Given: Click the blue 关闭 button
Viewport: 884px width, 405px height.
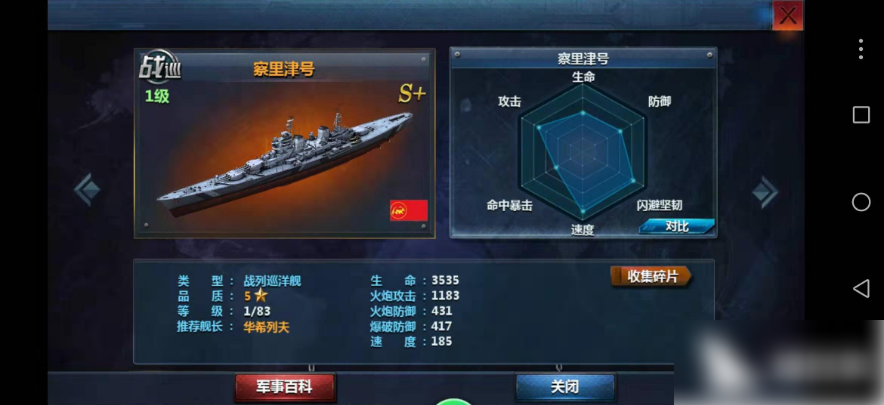Looking at the screenshot, I should (565, 388).
